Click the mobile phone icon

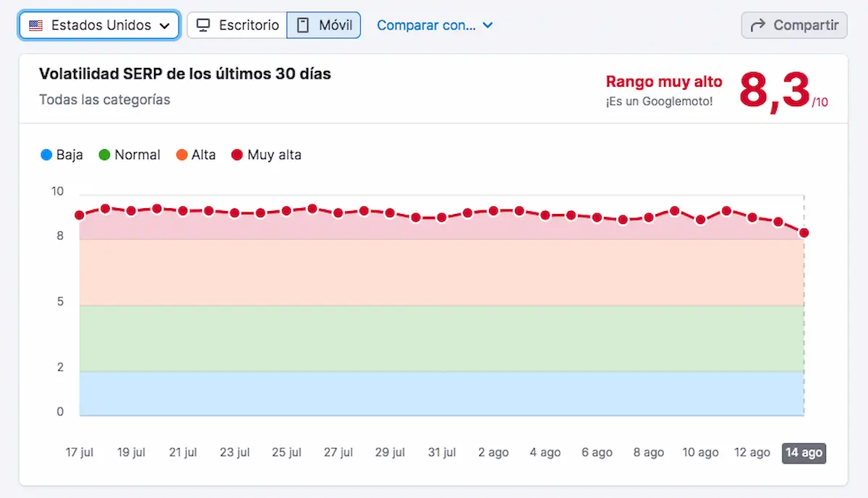(304, 25)
